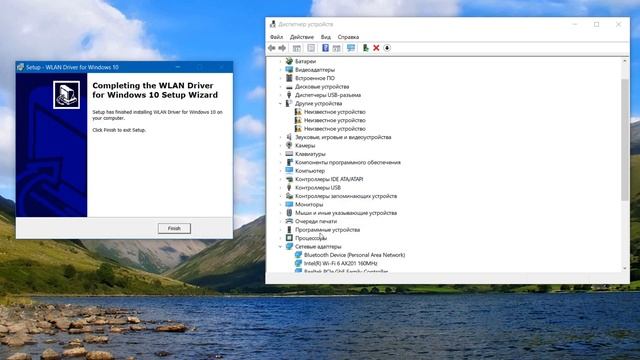Click the Компьютер monitor icon
This screenshot has height=360, width=640.
point(289,171)
